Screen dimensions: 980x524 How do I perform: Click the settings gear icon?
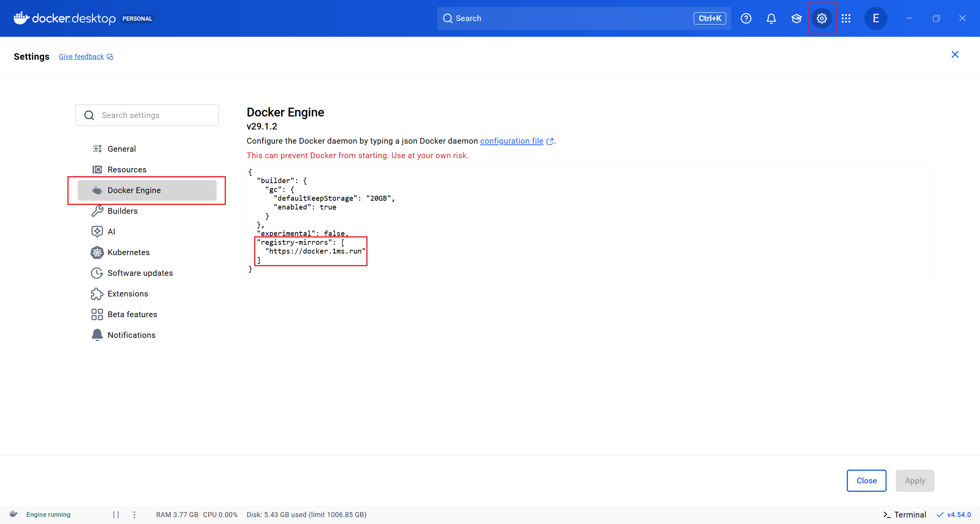tap(822, 18)
